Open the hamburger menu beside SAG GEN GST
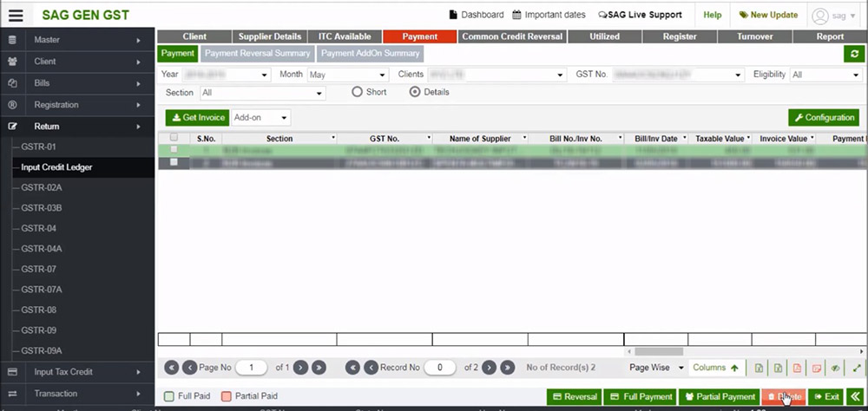This screenshot has height=411, width=868. coord(16,15)
